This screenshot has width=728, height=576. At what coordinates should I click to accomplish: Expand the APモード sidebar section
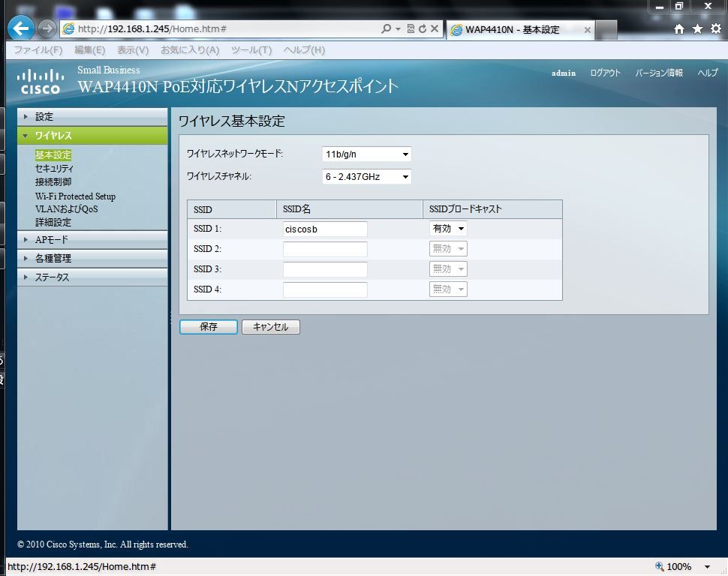pyautogui.click(x=92, y=240)
